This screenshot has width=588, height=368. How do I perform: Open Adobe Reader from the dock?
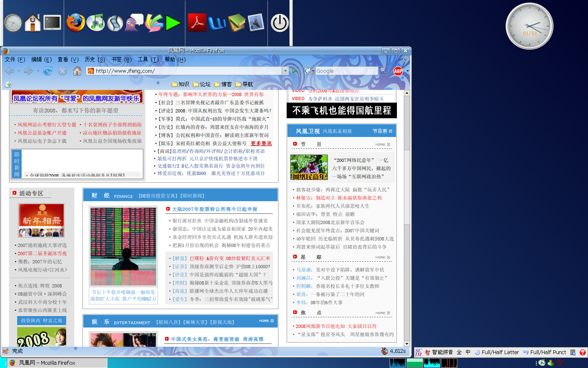[197, 22]
